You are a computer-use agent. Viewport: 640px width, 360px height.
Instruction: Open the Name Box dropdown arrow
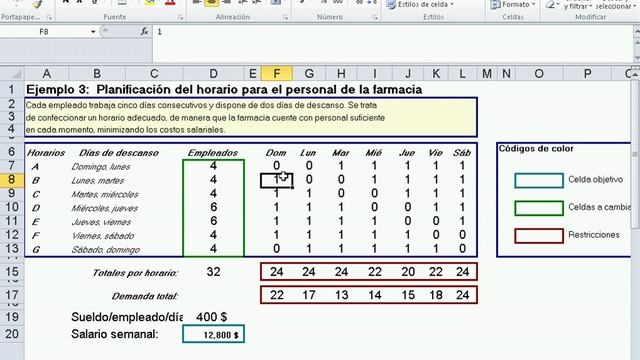tap(93, 32)
